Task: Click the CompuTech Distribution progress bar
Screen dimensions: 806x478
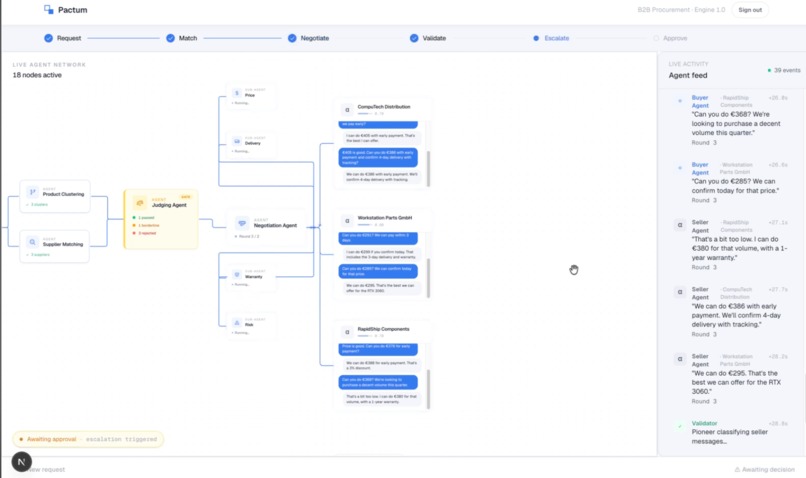Action: pos(365,114)
